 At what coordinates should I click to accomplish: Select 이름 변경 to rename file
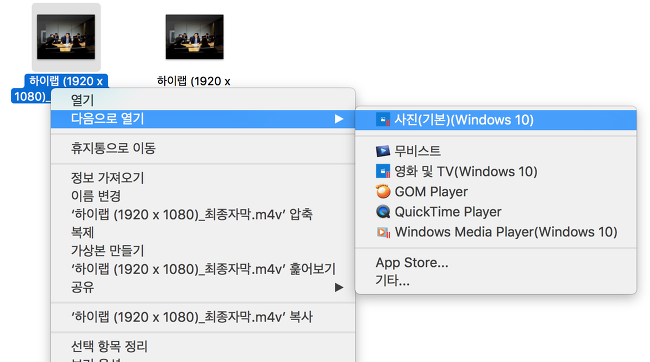(x=203, y=196)
